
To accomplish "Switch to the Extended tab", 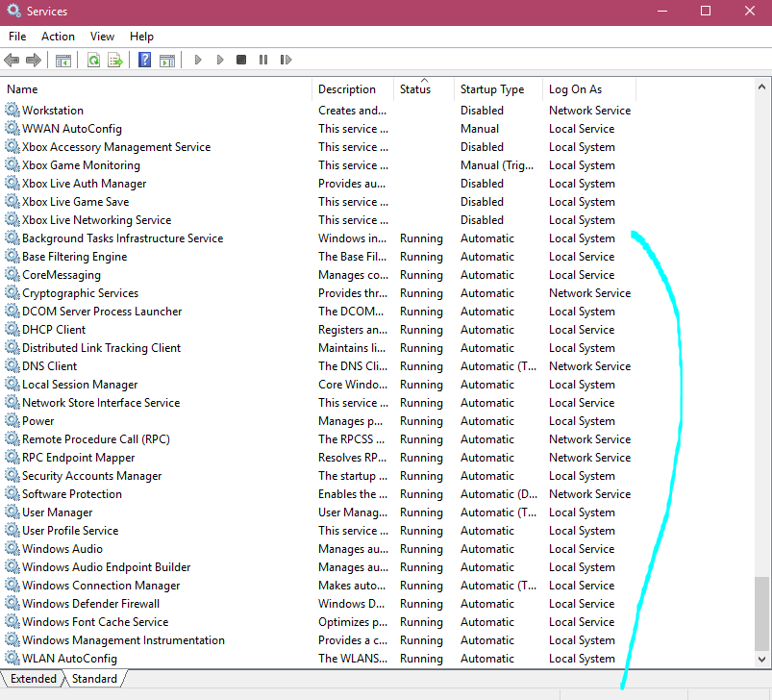I will 32,679.
